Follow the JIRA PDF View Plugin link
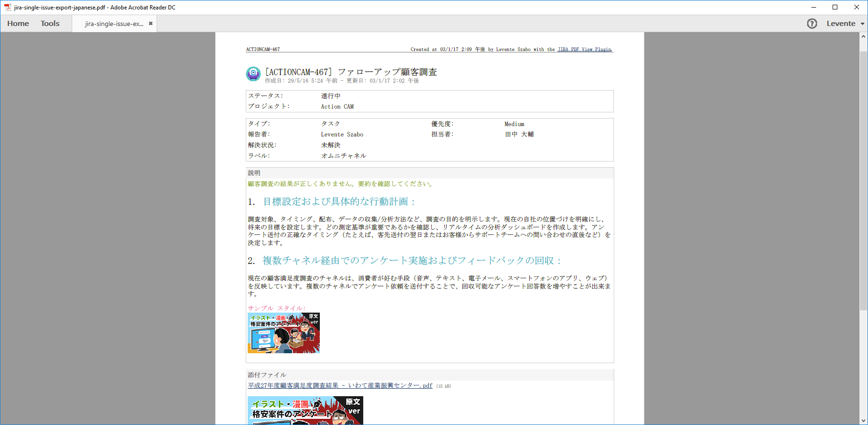 [x=585, y=49]
